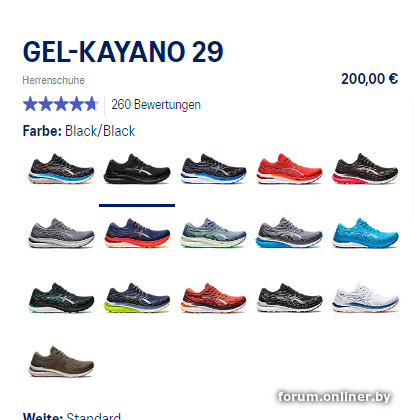This screenshot has width=414, height=420.
Task: Click the Herrenschuhe category label
Action: click(x=54, y=80)
